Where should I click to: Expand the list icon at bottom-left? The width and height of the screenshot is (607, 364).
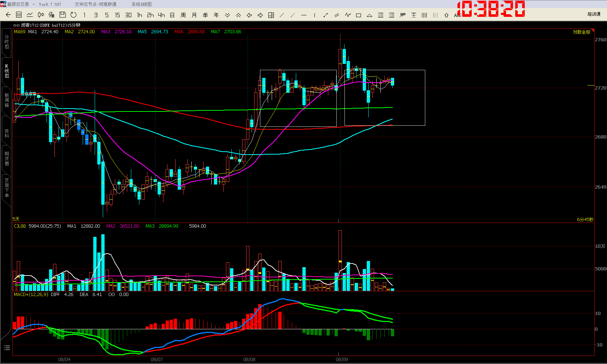pyautogui.click(x=7, y=348)
